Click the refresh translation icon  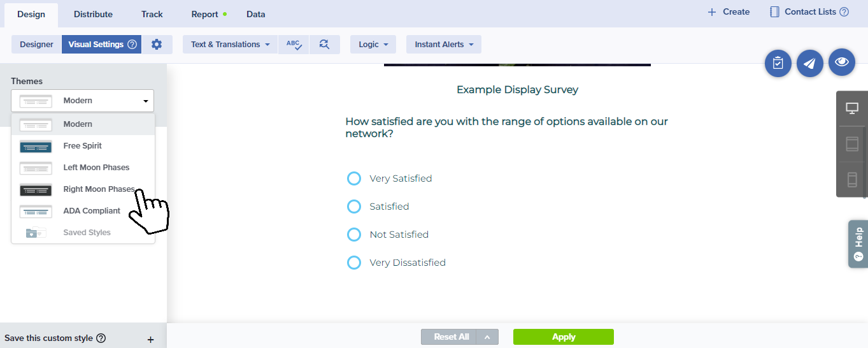point(324,45)
